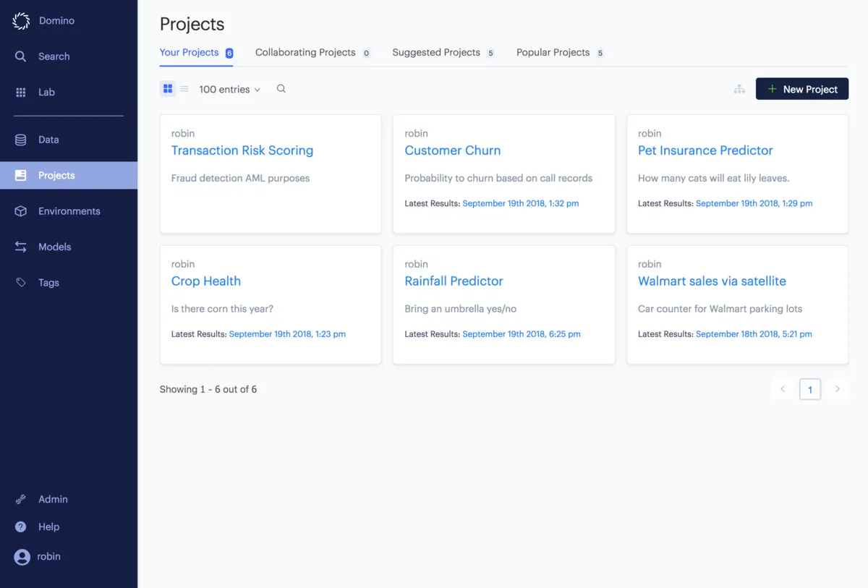Viewport: 868px width, 588px height.
Task: Open the Transaction Risk Scoring project
Action: point(242,150)
